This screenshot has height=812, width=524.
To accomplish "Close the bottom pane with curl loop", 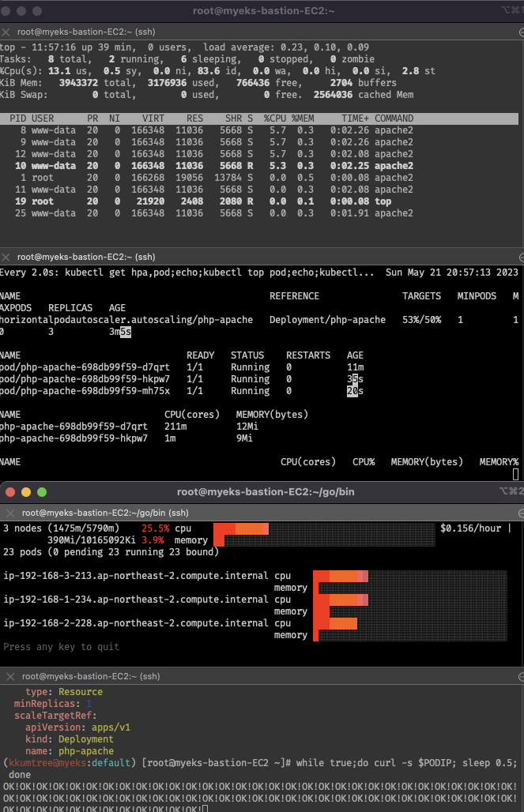I will 10,676.
